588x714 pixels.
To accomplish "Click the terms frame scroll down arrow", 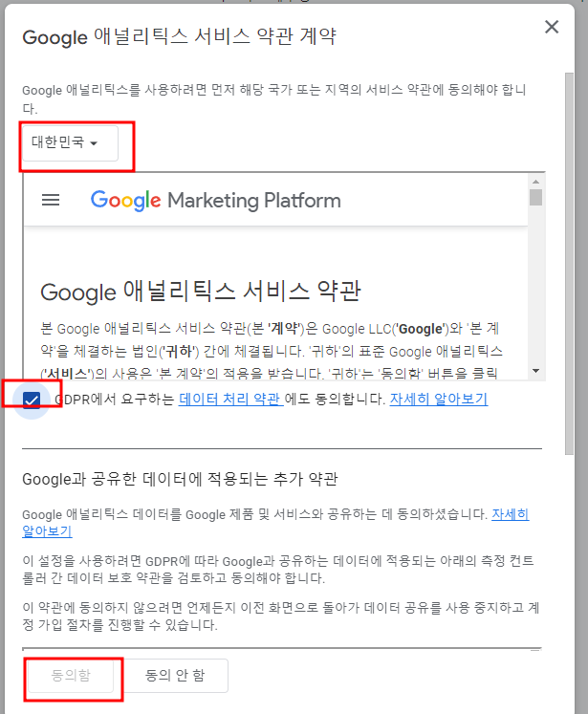I will point(536,371).
